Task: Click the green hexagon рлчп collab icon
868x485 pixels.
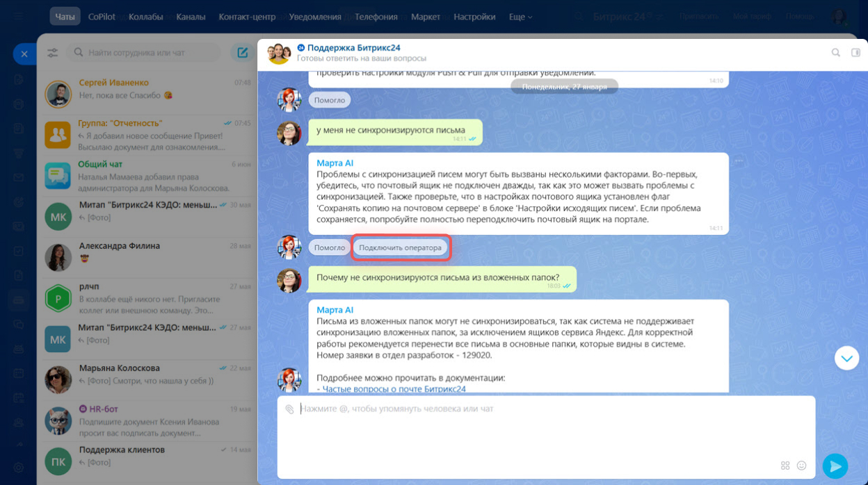Action: tap(58, 299)
